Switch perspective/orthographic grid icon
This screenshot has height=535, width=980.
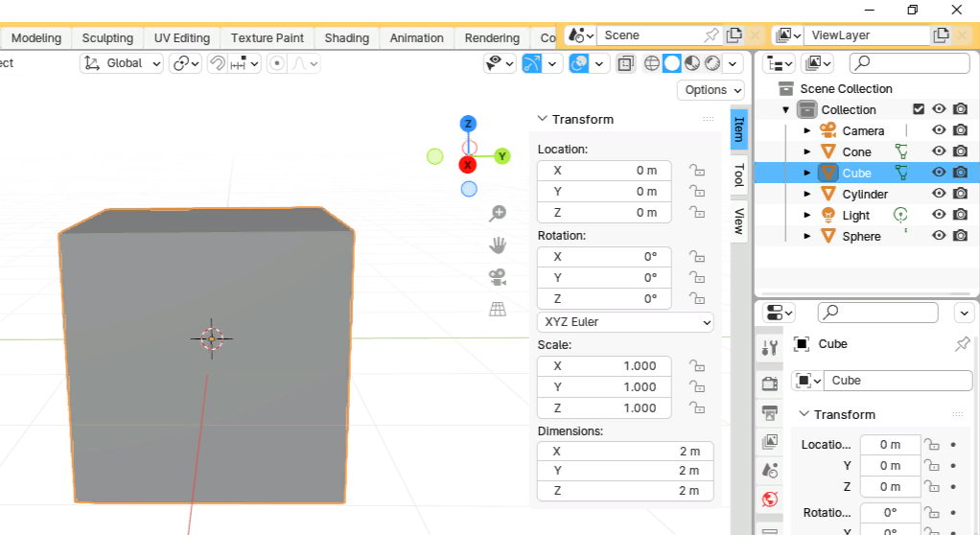point(498,309)
